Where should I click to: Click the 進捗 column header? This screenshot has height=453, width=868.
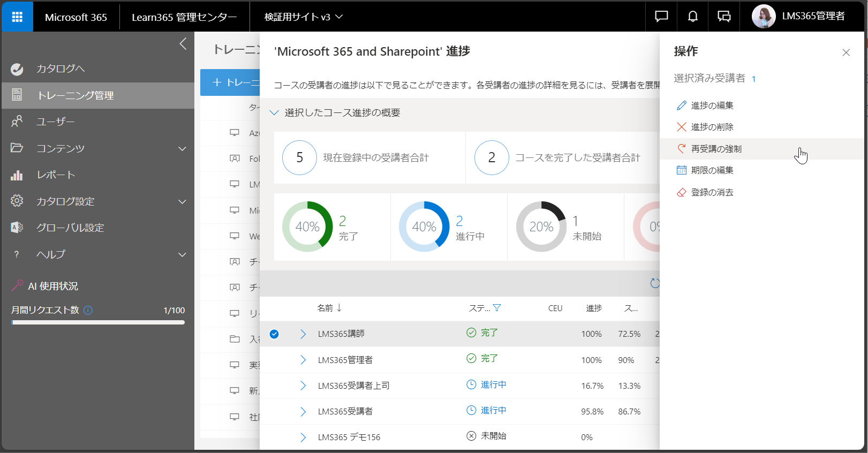(x=594, y=308)
